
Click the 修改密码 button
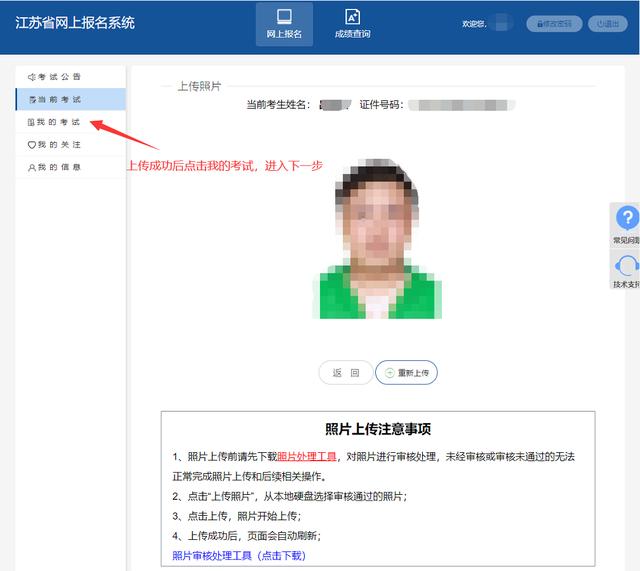[554, 24]
